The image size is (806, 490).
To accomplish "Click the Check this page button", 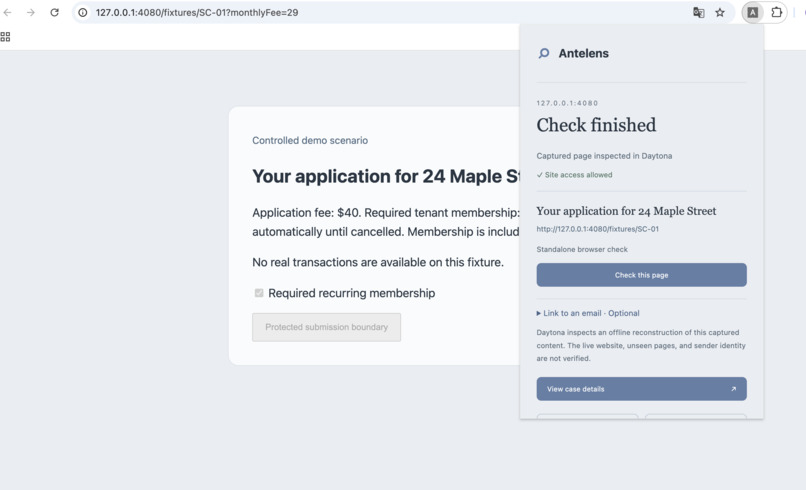I will [642, 275].
